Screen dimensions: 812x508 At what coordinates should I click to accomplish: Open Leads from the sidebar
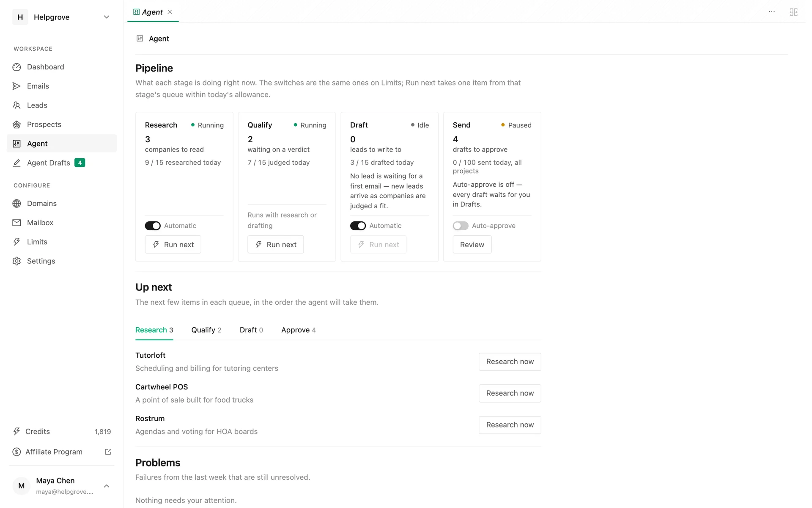[x=62, y=105]
